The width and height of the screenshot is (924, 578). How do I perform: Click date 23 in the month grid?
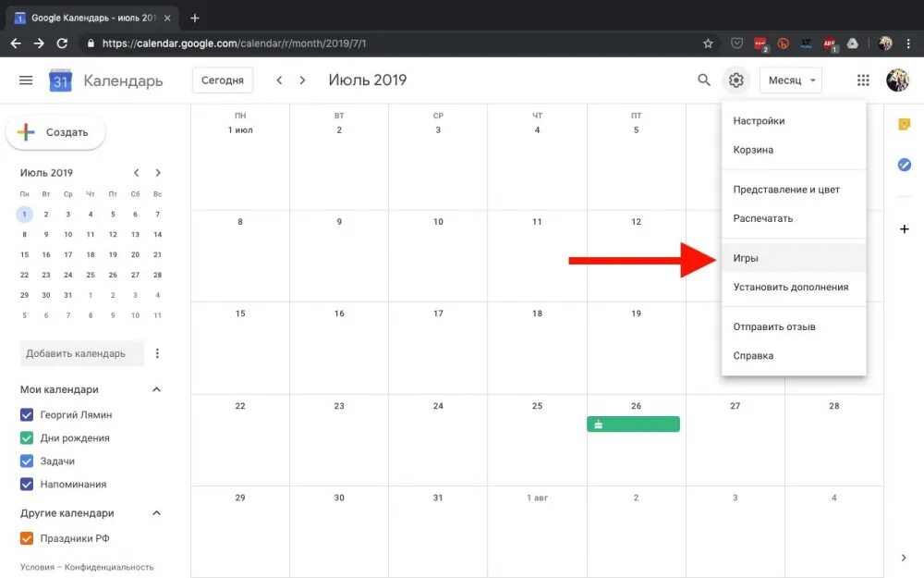tap(339, 406)
